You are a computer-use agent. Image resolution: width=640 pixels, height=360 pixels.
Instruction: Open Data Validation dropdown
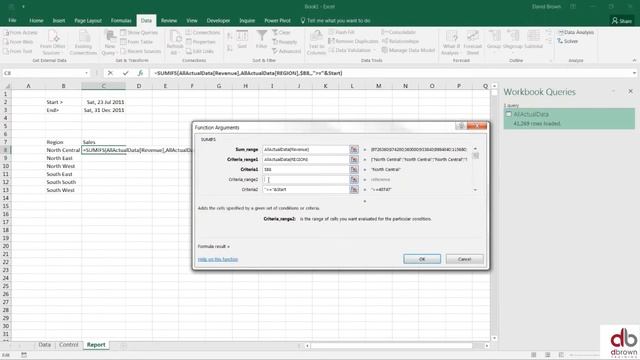pos(352,50)
